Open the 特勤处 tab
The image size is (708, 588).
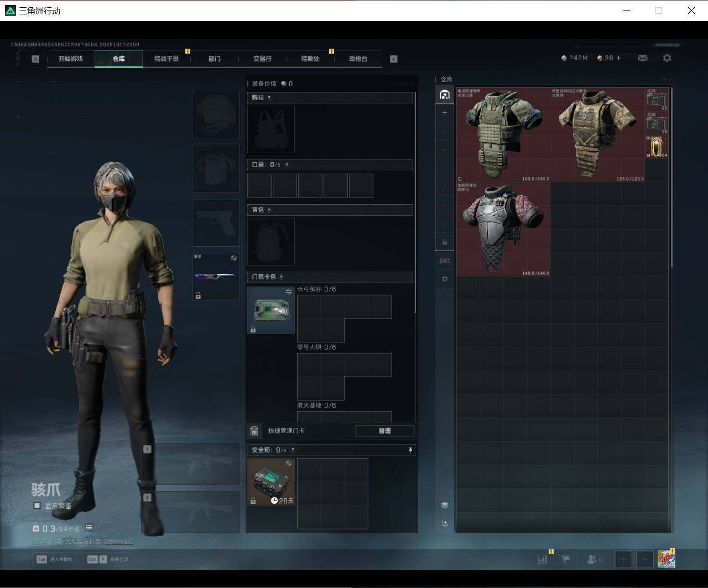tap(310, 59)
